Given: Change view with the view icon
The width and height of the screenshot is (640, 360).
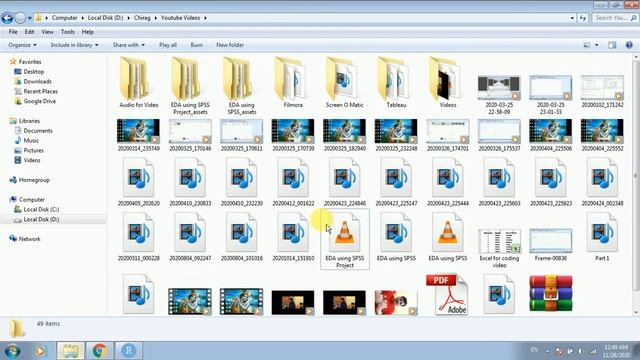Looking at the screenshot, I should pos(587,45).
